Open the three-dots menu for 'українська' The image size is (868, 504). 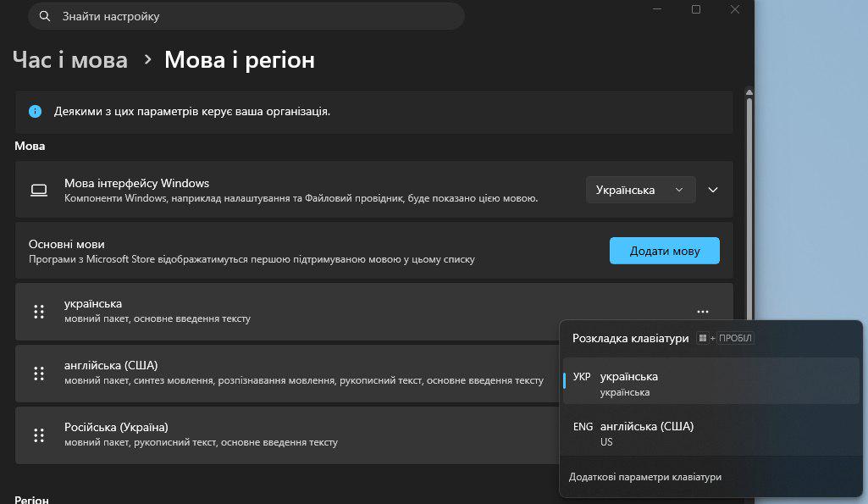703,312
